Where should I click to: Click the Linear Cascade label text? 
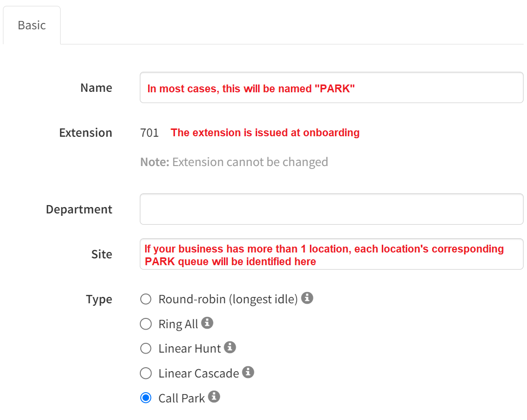[x=198, y=374]
